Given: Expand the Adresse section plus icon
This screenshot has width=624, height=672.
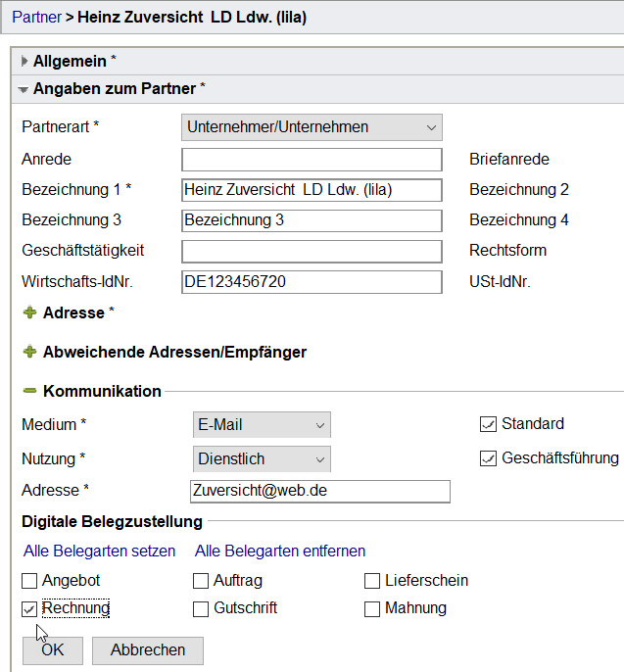Looking at the screenshot, I should pyautogui.click(x=29, y=312).
